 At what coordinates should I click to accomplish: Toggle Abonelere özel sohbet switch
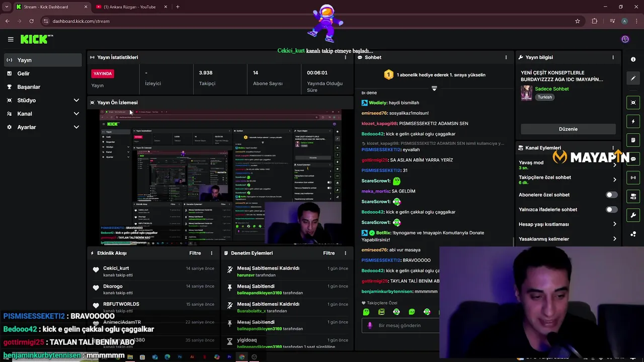pyautogui.click(x=611, y=195)
